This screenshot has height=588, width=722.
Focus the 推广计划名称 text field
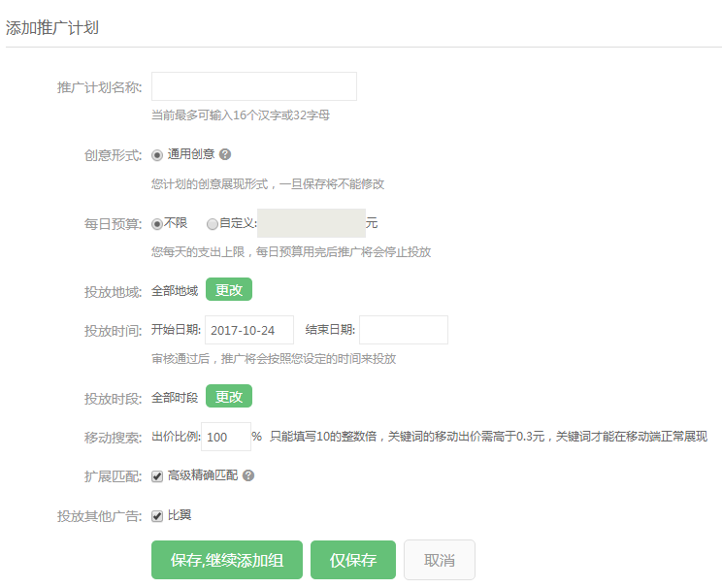[253, 86]
